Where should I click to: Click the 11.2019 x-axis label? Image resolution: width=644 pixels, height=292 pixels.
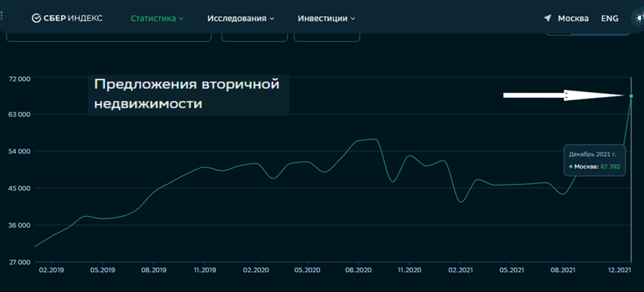coord(205,270)
